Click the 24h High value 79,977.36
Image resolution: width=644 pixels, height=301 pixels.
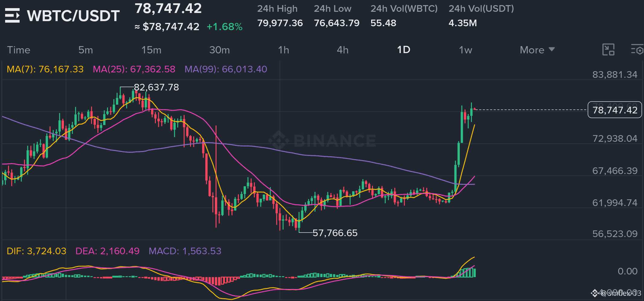[x=280, y=23]
